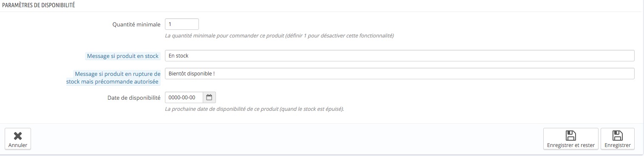
Task: Click the minimum quantity help text
Action: pyautogui.click(x=279, y=36)
